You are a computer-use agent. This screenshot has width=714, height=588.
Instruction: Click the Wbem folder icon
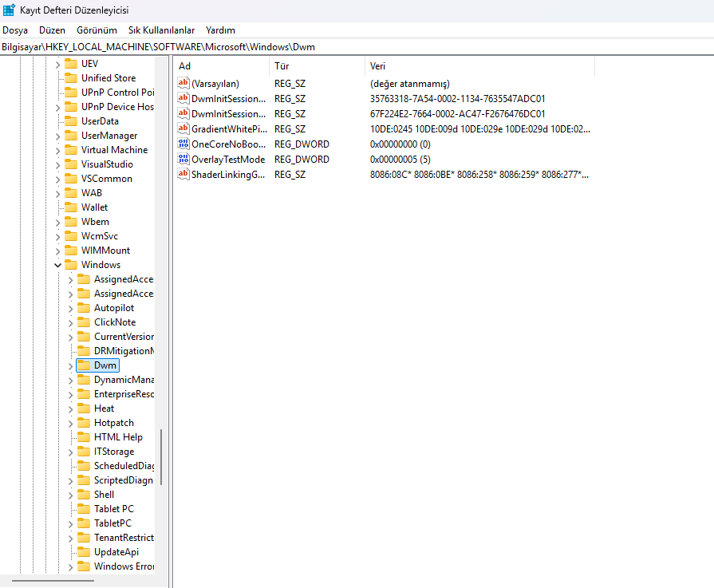pos(70,221)
